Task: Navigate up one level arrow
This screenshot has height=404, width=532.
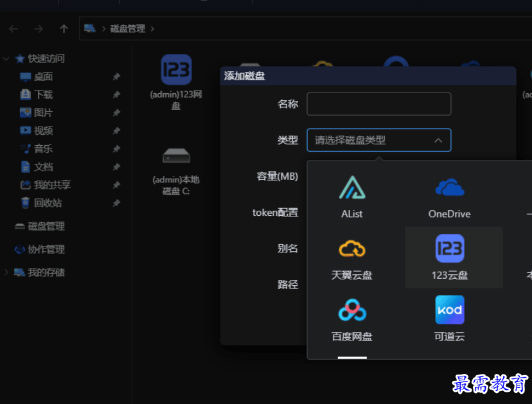Action: pos(64,29)
